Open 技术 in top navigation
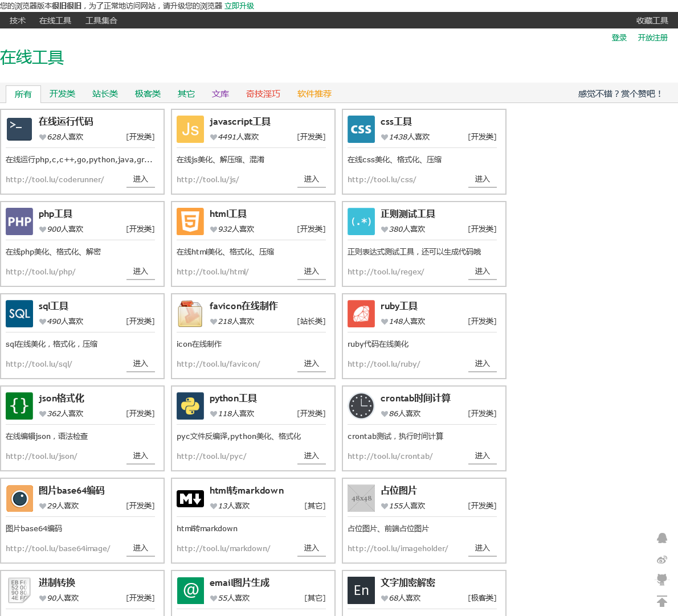 coord(18,20)
